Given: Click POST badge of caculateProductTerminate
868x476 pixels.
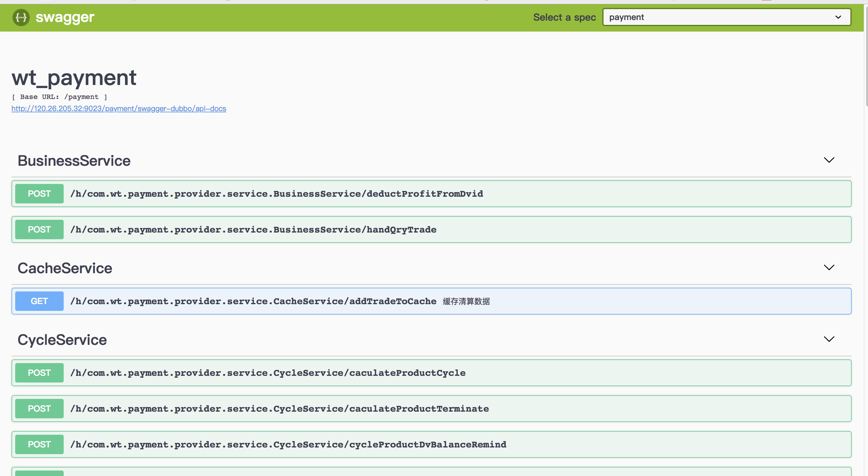Looking at the screenshot, I should 39,409.
